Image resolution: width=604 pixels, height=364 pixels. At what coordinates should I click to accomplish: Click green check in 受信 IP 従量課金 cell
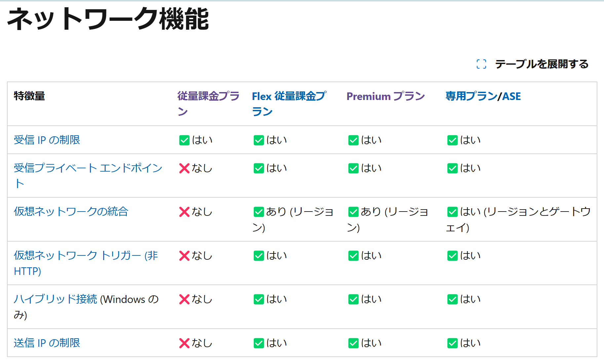point(184,140)
